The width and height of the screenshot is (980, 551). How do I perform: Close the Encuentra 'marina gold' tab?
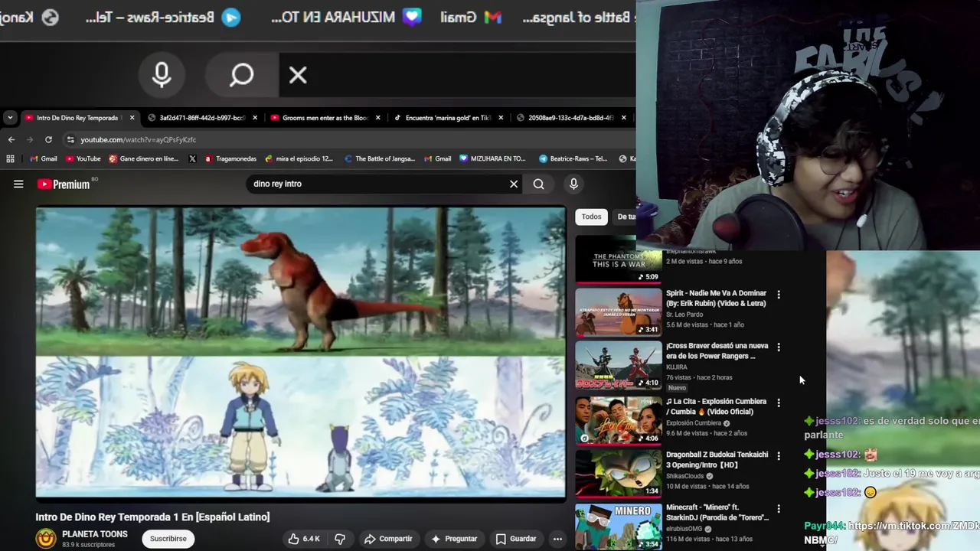click(501, 118)
